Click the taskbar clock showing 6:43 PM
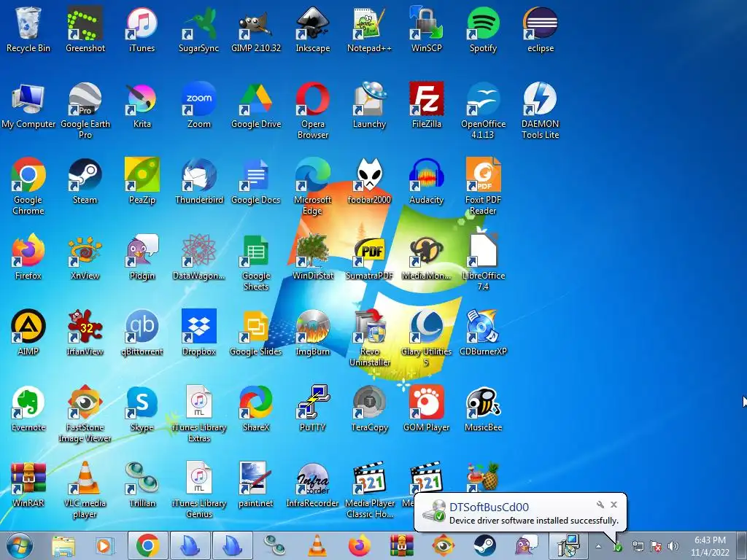 pos(710,546)
